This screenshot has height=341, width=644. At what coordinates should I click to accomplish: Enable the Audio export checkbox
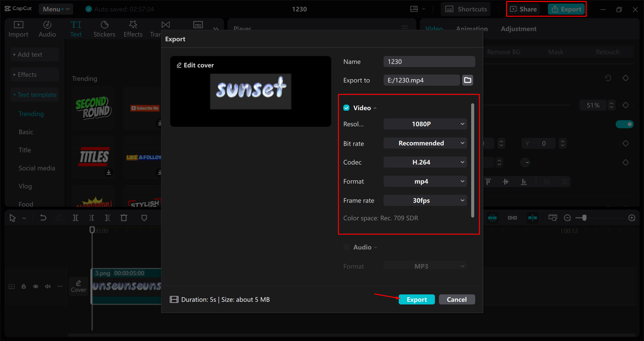(x=346, y=247)
